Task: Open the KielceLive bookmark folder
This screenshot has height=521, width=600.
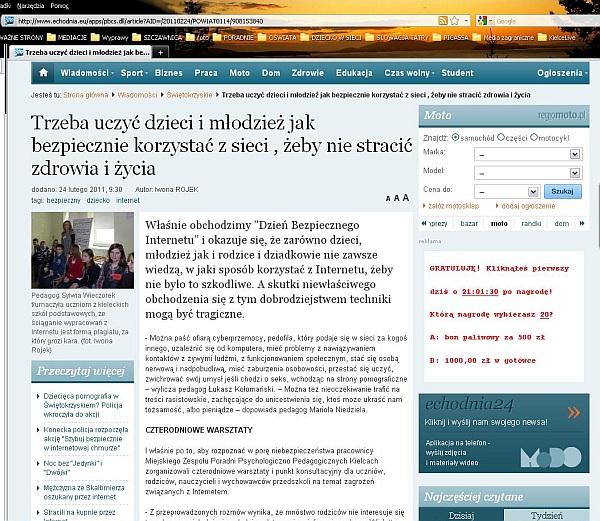Action: click(557, 37)
